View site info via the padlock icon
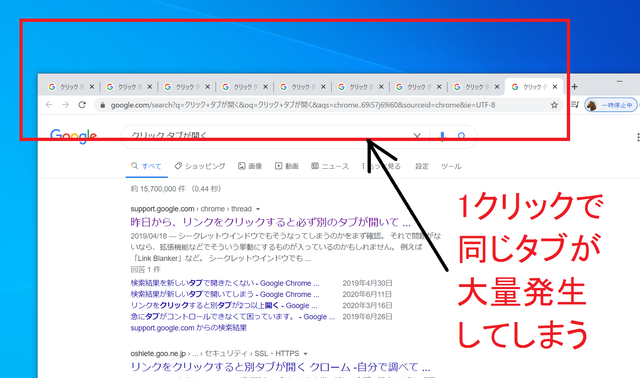Screen dimensions: 640x378 [102, 105]
